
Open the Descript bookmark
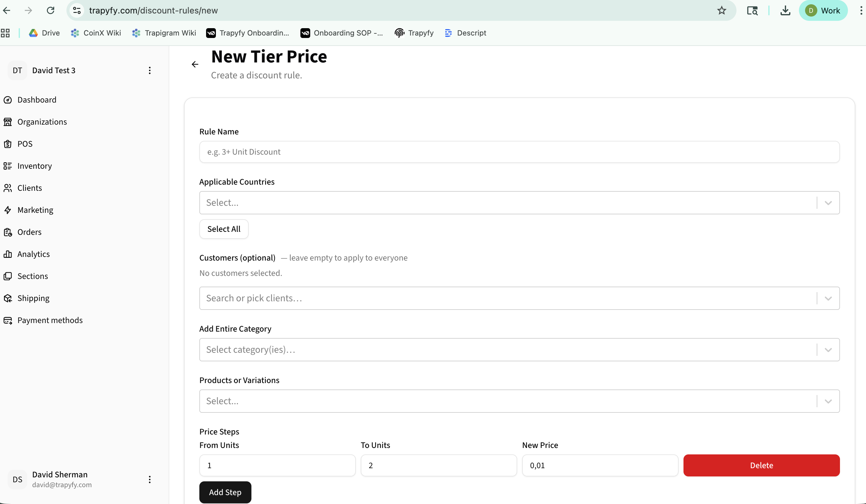(x=465, y=33)
